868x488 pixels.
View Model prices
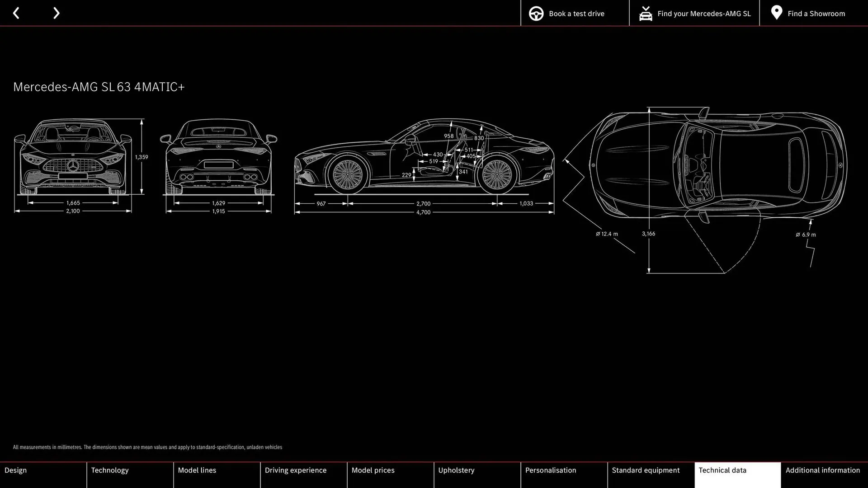click(x=390, y=474)
